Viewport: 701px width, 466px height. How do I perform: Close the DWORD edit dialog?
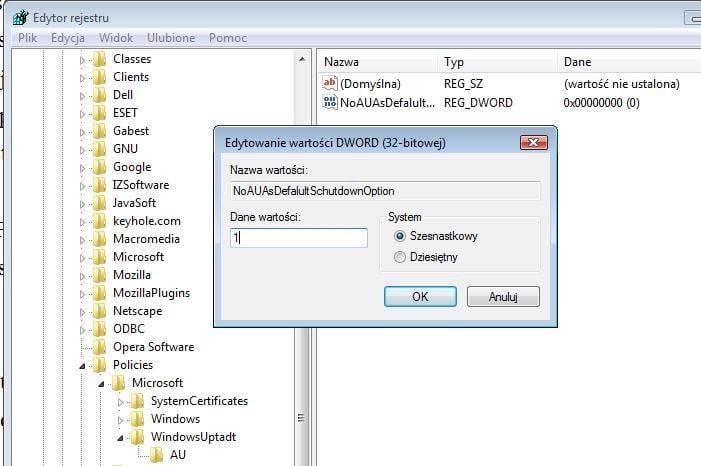(534, 142)
